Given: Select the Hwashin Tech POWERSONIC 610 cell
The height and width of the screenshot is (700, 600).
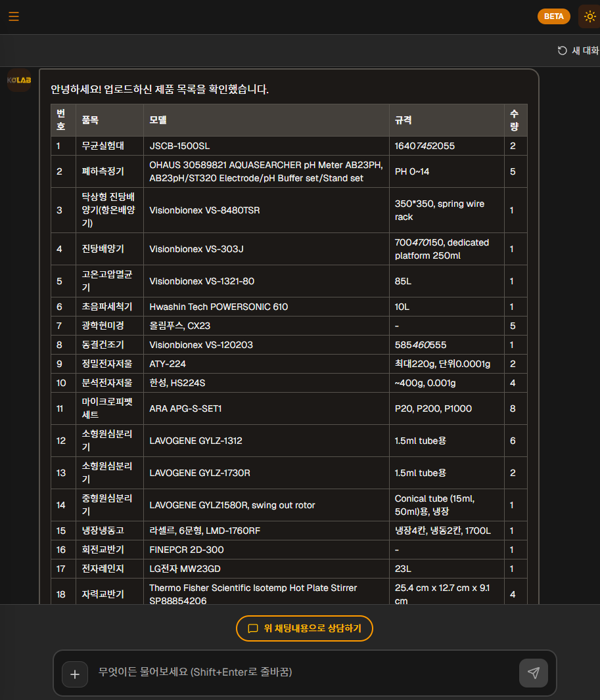Looking at the screenshot, I should 218,307.
